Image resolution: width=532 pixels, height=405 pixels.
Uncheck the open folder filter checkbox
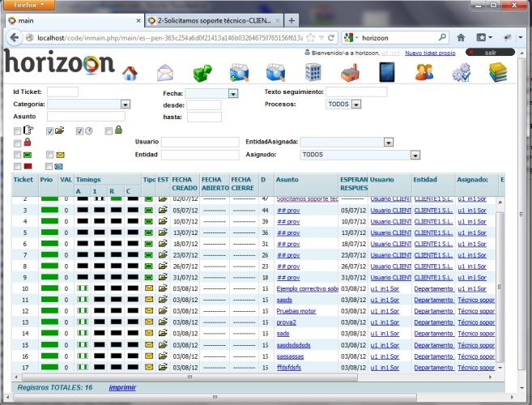tap(50, 131)
